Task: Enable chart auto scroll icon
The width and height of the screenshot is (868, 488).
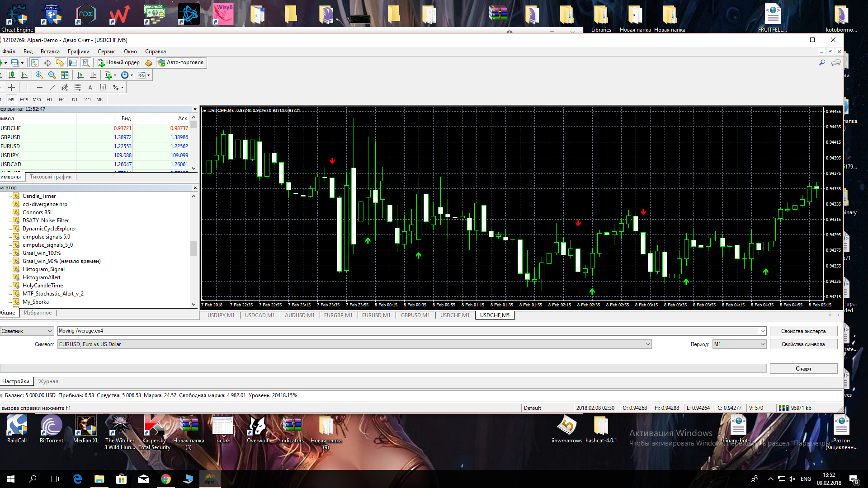Action: click(80, 75)
